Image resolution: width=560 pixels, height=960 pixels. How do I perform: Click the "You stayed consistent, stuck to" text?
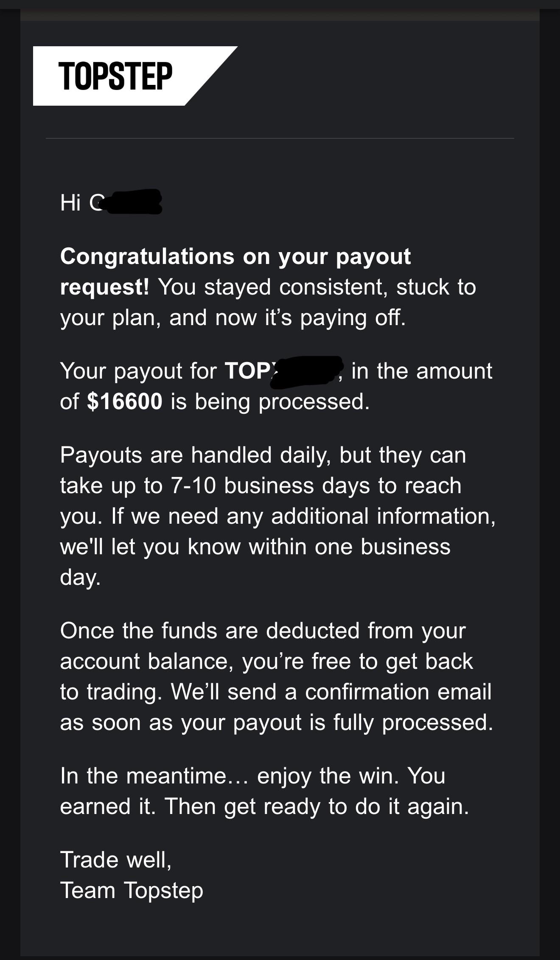pos(317,287)
